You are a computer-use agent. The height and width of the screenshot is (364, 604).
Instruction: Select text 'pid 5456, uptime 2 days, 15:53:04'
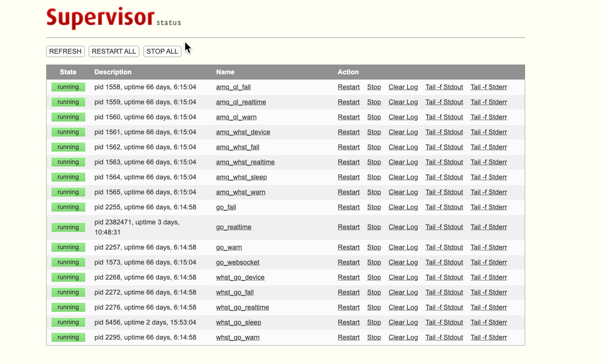145,322
